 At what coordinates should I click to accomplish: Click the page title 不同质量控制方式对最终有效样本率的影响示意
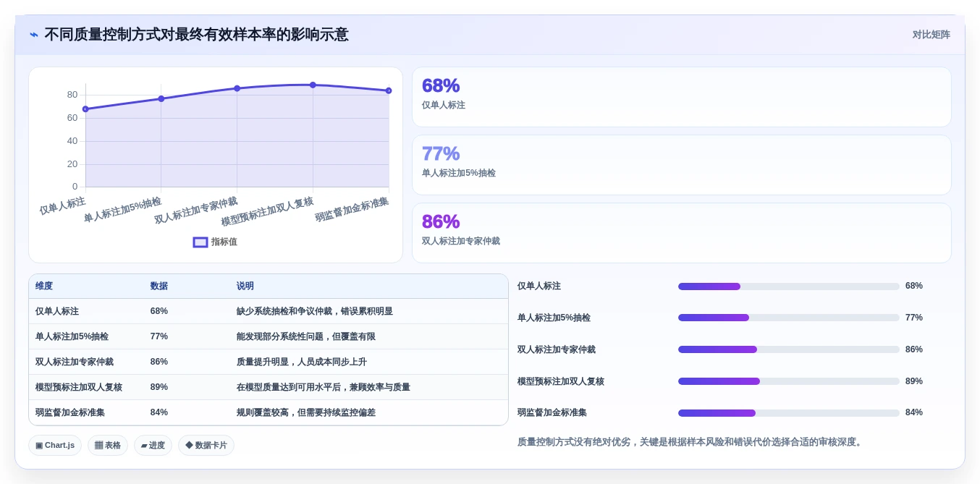[x=196, y=35]
